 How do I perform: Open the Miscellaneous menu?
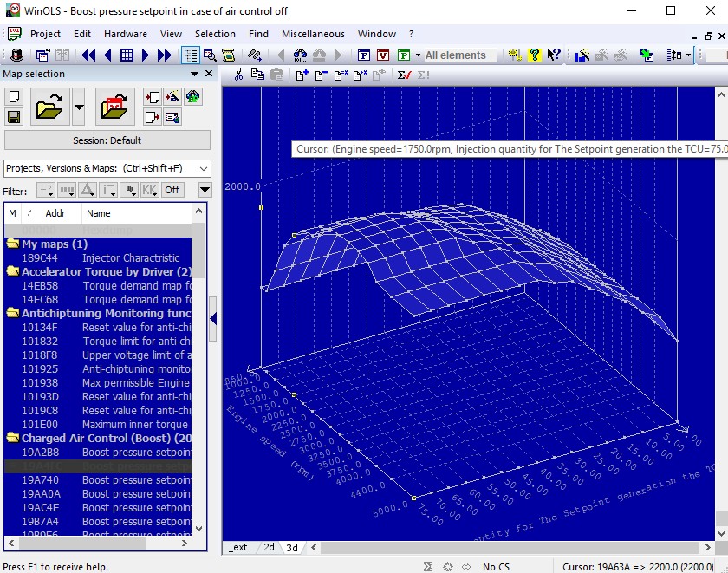coord(312,34)
